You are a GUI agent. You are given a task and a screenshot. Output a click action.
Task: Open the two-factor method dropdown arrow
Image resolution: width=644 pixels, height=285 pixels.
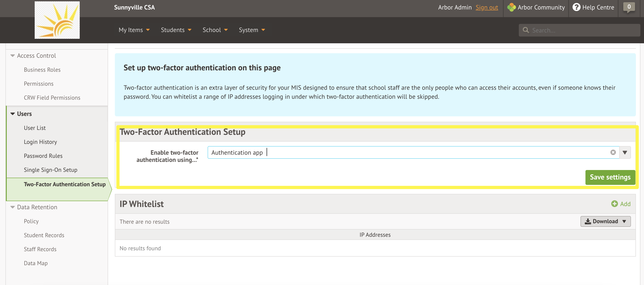coord(625,152)
